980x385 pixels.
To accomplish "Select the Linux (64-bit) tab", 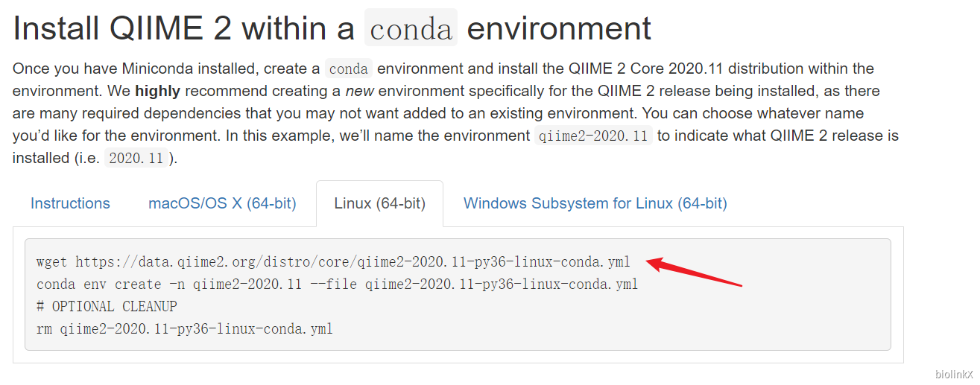I will (379, 203).
